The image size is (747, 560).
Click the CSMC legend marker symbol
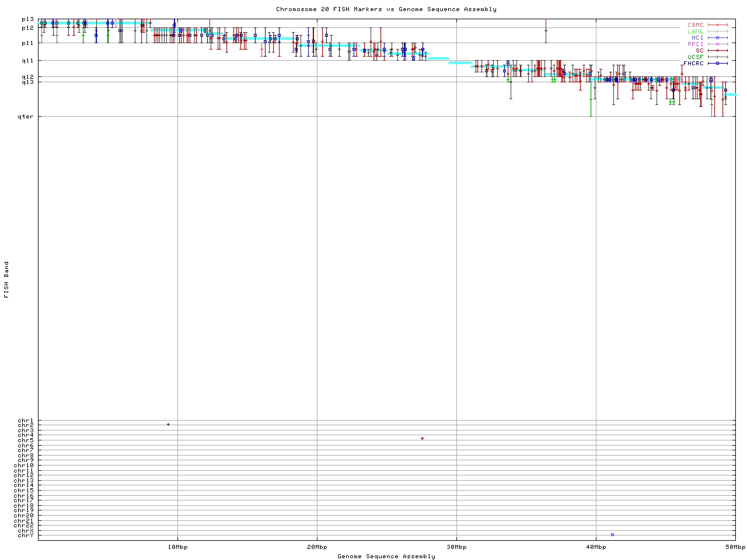coord(717,25)
